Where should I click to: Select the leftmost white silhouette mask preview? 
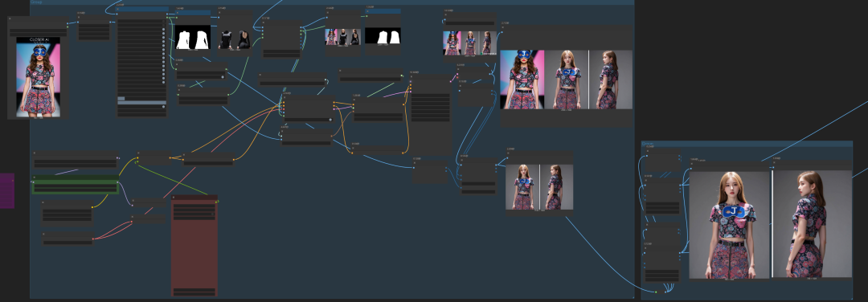(193, 38)
